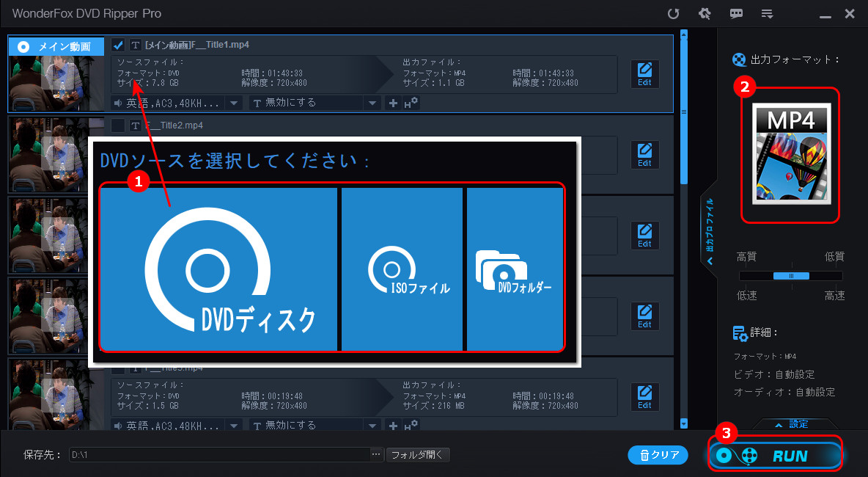Add subtitle plus icon for bottom title
This screenshot has height=477, width=868.
pyautogui.click(x=393, y=426)
